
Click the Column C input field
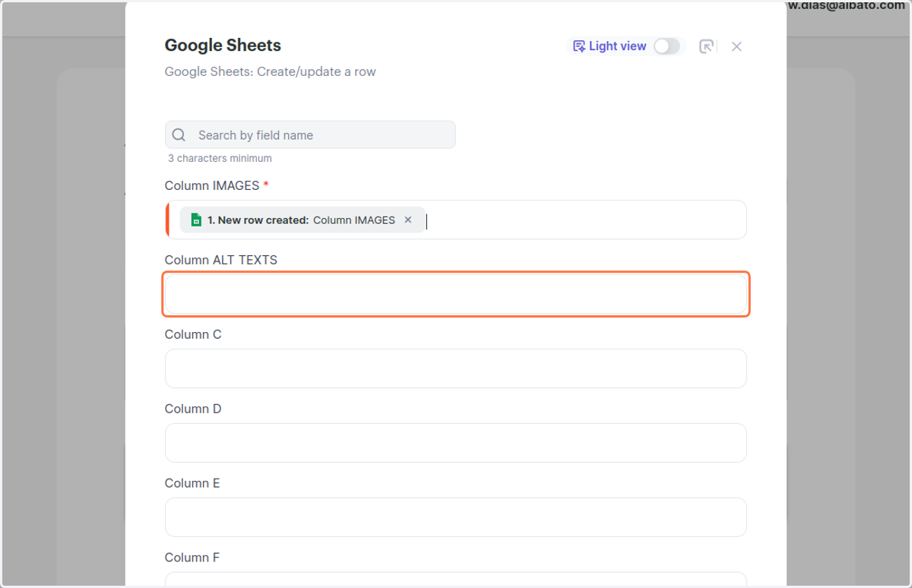pyautogui.click(x=456, y=368)
